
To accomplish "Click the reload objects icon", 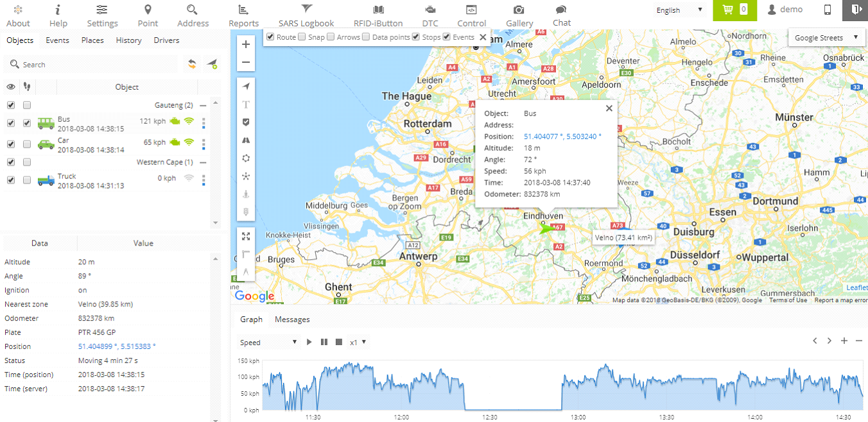I will [192, 64].
